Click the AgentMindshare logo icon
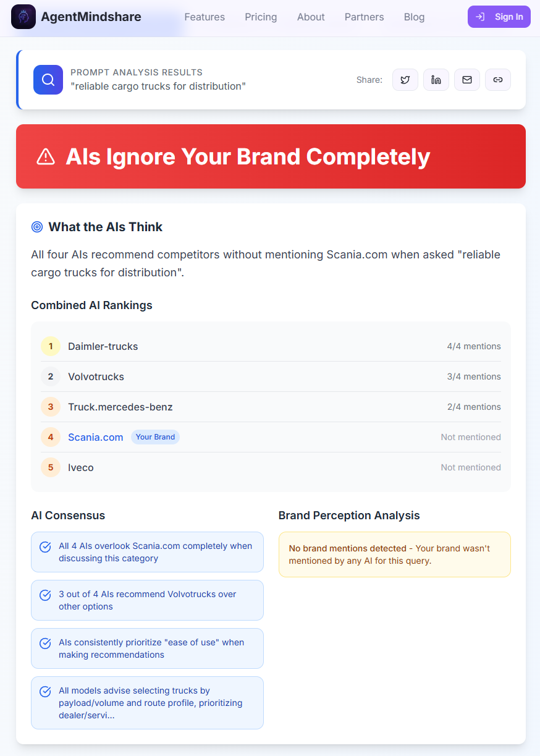Screen dimensions: 540x756 pos(23,17)
